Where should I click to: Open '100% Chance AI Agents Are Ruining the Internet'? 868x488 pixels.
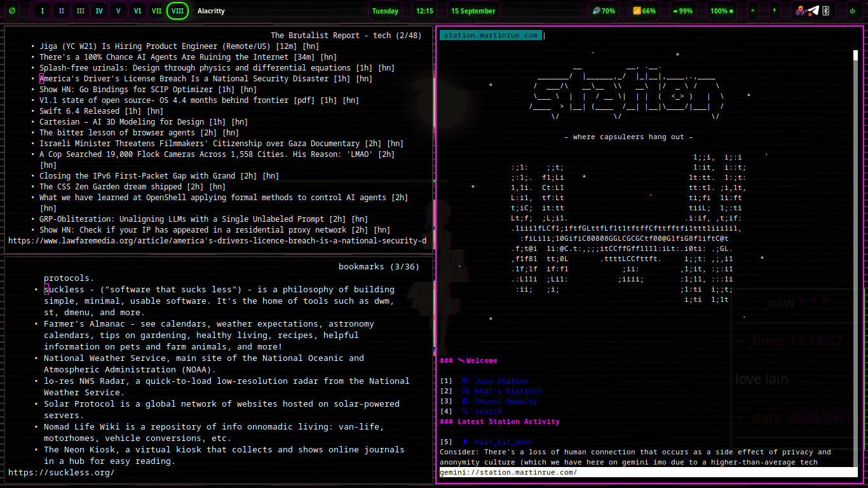point(188,57)
